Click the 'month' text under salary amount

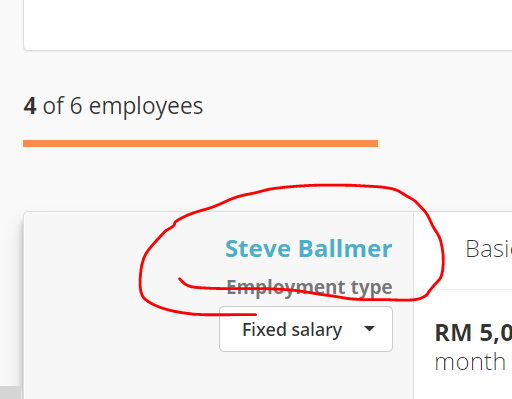[470, 362]
